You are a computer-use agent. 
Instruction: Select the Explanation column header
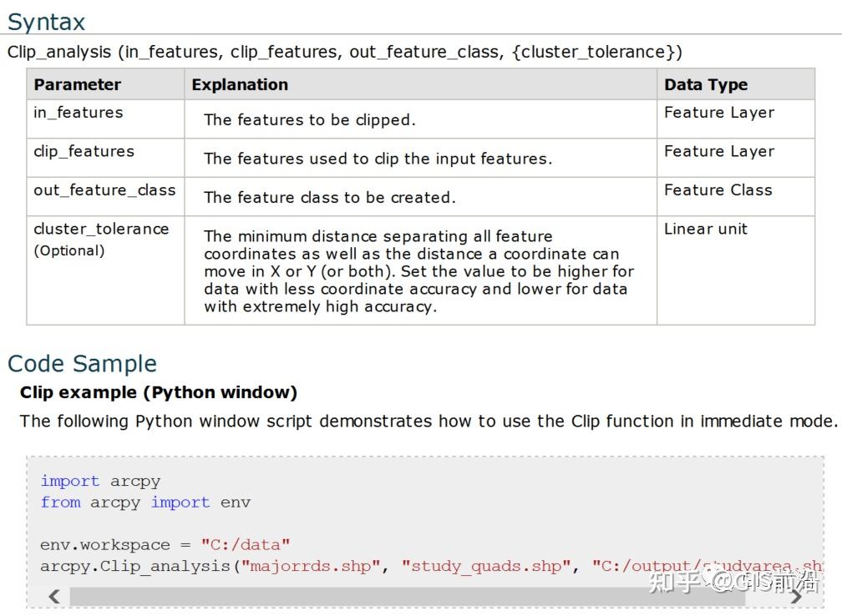(x=240, y=84)
